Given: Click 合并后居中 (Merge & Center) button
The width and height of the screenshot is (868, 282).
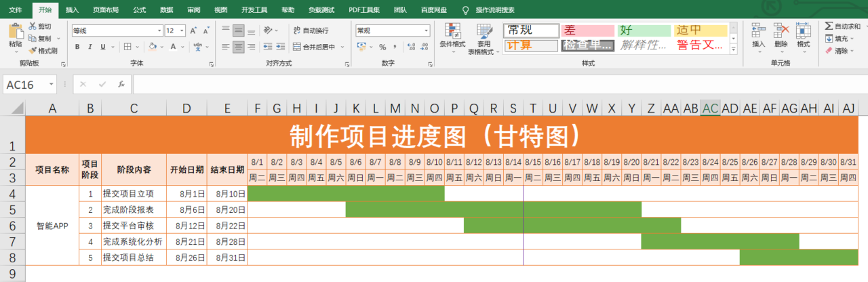Looking at the screenshot, I should (315, 47).
